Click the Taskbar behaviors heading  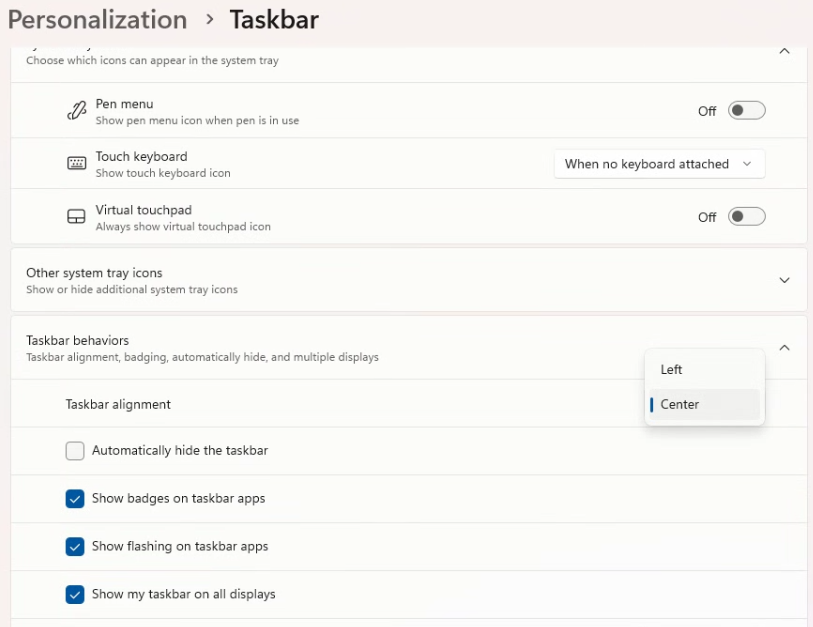77,341
